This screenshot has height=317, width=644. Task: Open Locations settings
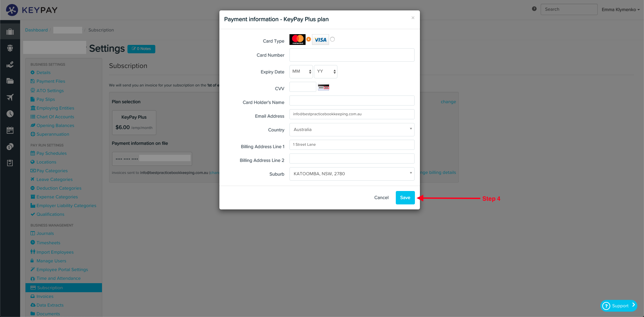point(46,162)
